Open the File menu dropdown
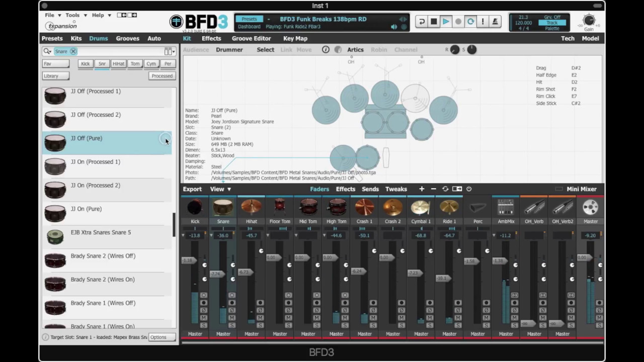644x362 pixels. [x=53, y=15]
